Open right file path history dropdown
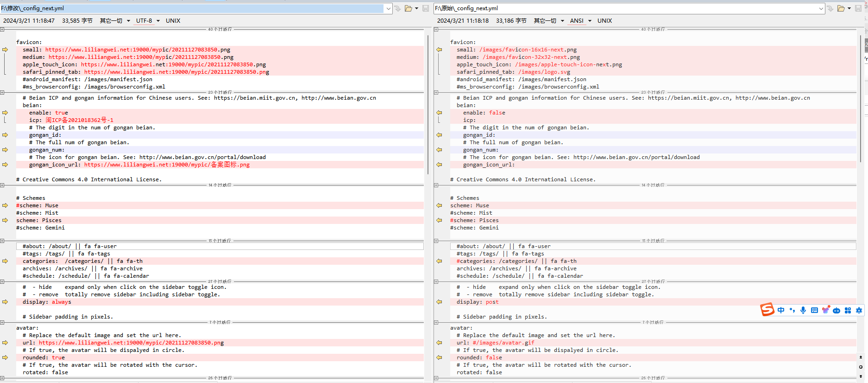This screenshot has height=383, width=868. click(x=821, y=8)
